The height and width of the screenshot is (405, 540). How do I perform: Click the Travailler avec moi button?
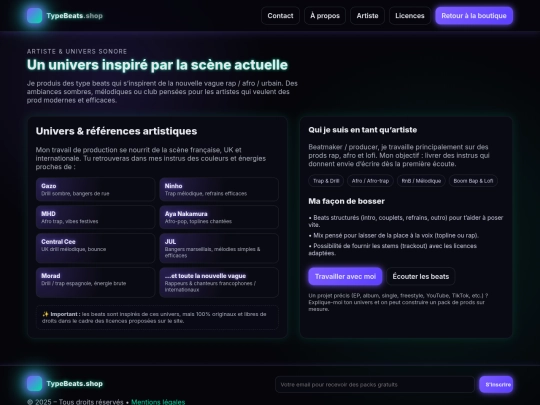[345, 277]
